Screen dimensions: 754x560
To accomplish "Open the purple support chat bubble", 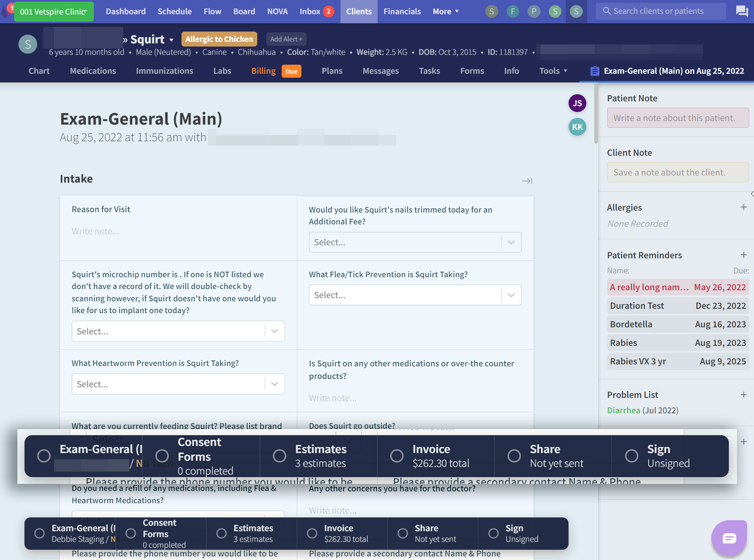I will coord(729,538).
